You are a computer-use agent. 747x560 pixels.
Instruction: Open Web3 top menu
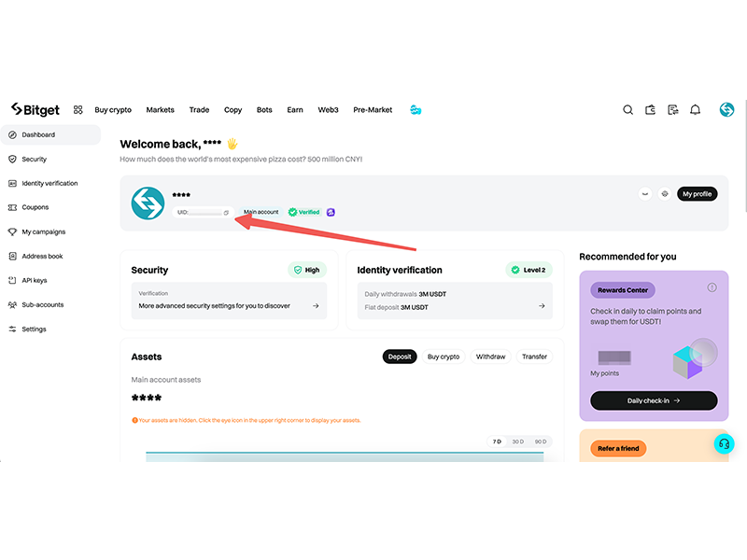tap(329, 110)
